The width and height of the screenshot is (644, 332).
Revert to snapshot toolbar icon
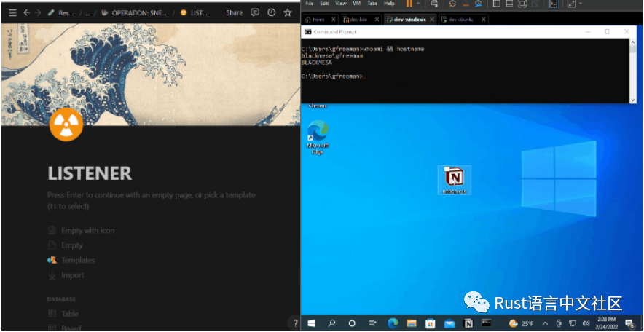pyautogui.click(x=466, y=4)
